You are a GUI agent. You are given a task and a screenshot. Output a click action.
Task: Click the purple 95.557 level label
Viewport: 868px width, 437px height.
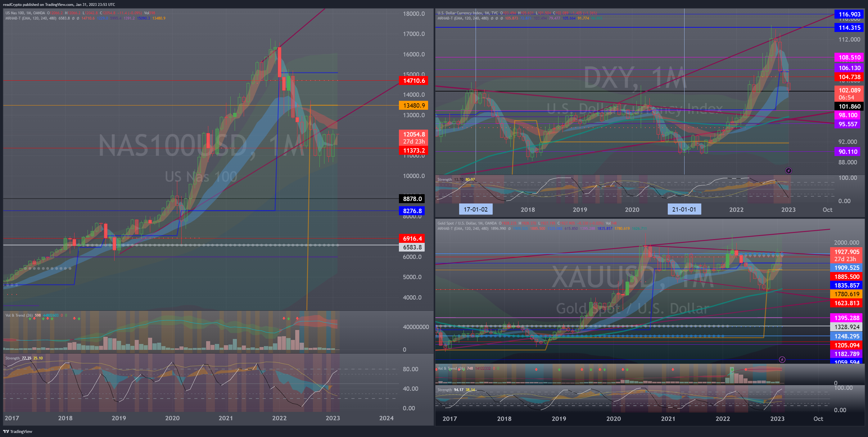tap(847, 124)
